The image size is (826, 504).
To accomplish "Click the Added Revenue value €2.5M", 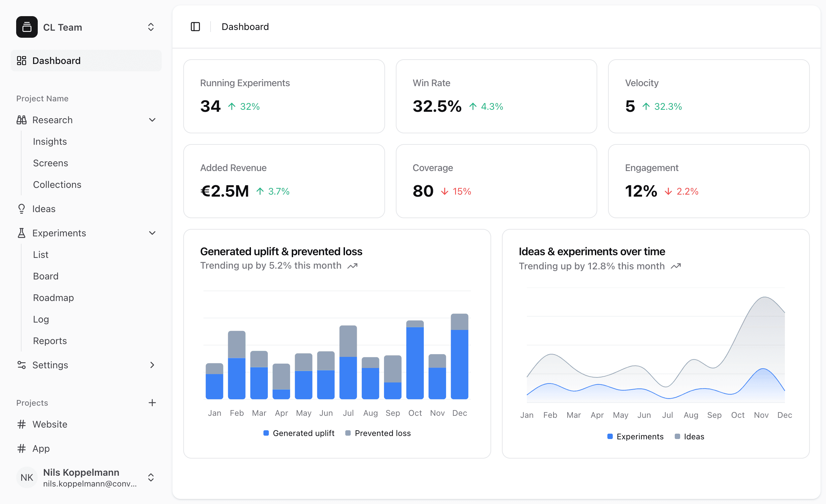I will tap(224, 191).
